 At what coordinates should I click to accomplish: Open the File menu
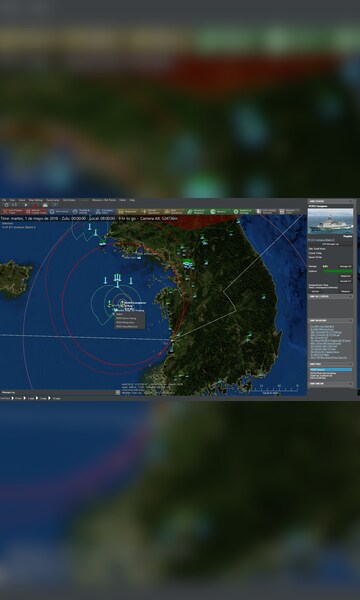(3, 200)
